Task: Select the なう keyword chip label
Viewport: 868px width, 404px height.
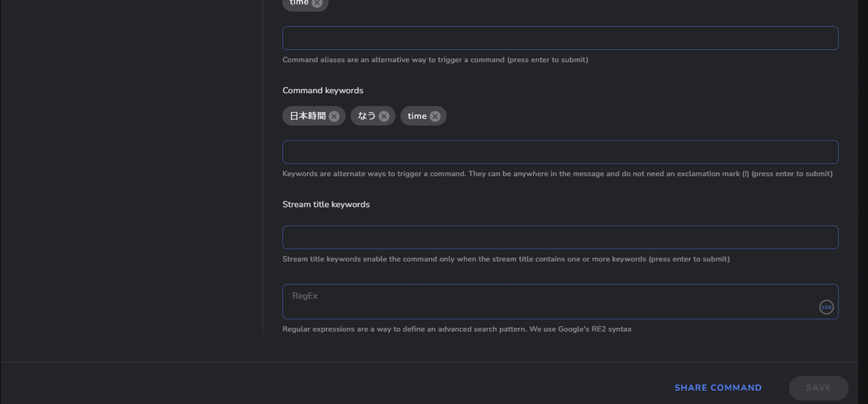Action: [367, 116]
